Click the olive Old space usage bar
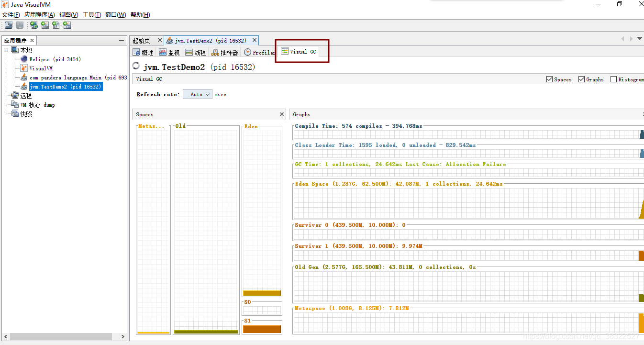The width and height of the screenshot is (644, 345). (x=206, y=332)
